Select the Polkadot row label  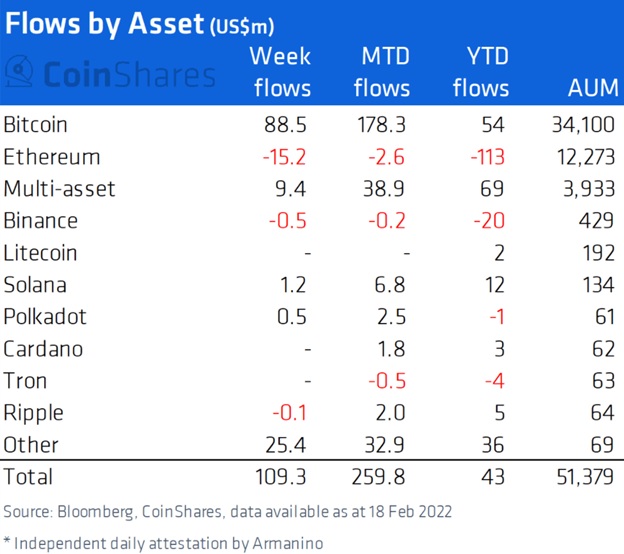[x=45, y=317]
